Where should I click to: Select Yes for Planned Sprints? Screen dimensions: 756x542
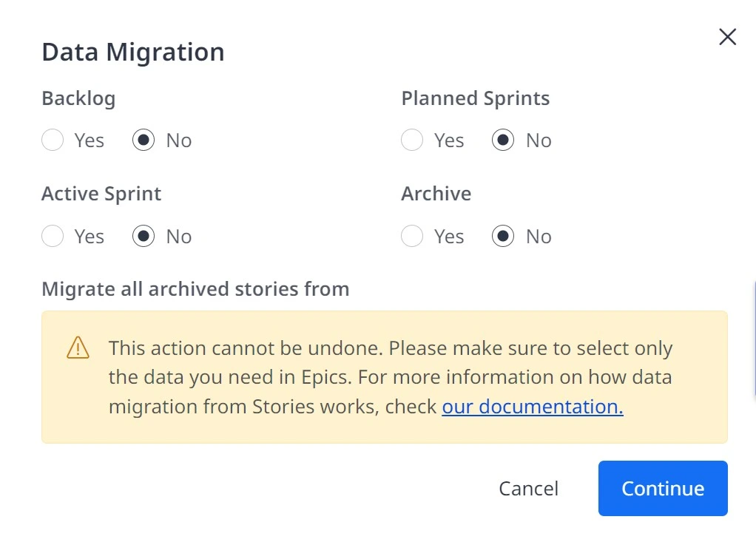tap(412, 140)
